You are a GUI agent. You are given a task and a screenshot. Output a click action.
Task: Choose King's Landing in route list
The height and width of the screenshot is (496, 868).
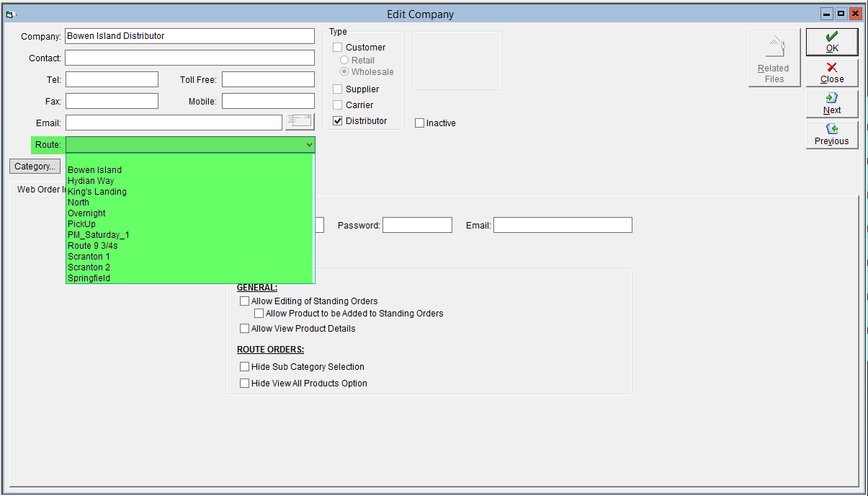[190, 192]
